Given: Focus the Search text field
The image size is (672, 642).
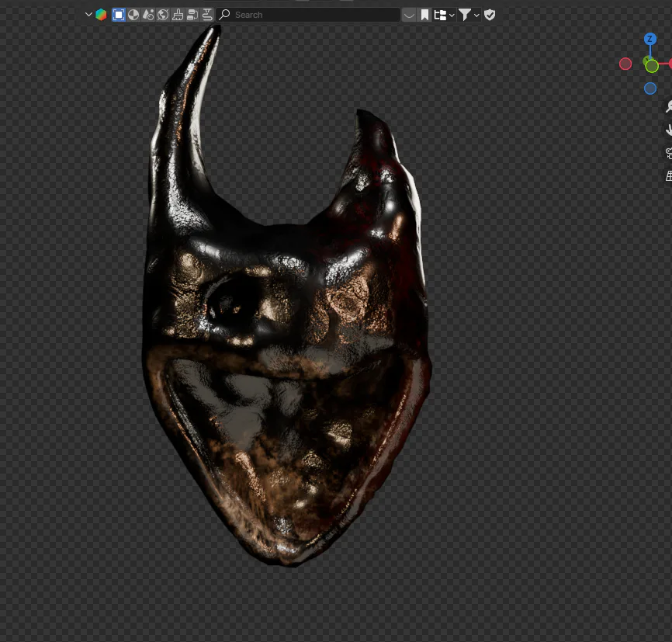Looking at the screenshot, I should point(308,15).
